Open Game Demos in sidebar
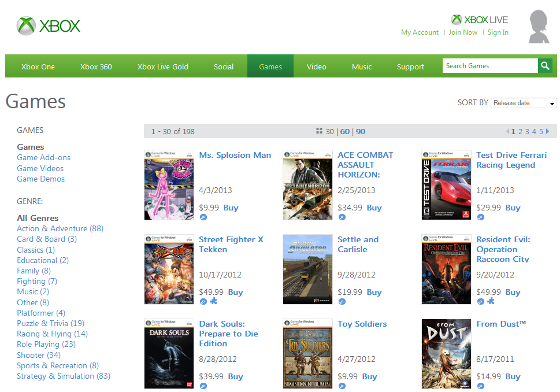Viewport: 560px width, 392px height. 40,179
